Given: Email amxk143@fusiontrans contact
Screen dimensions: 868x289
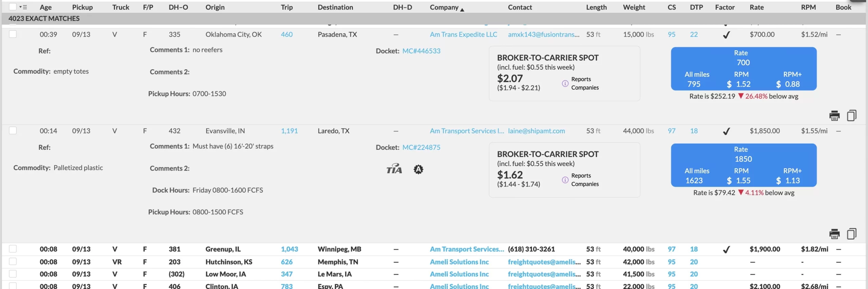Looking at the screenshot, I should 544,34.
